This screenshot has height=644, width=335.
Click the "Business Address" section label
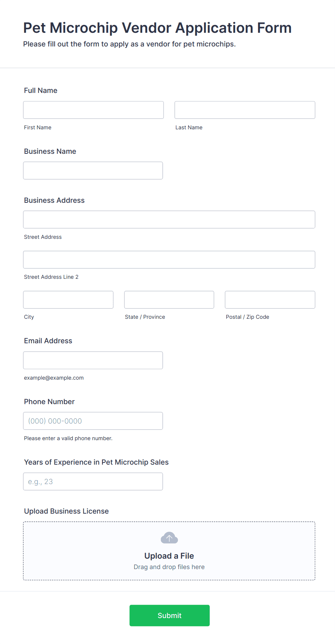pyautogui.click(x=54, y=200)
